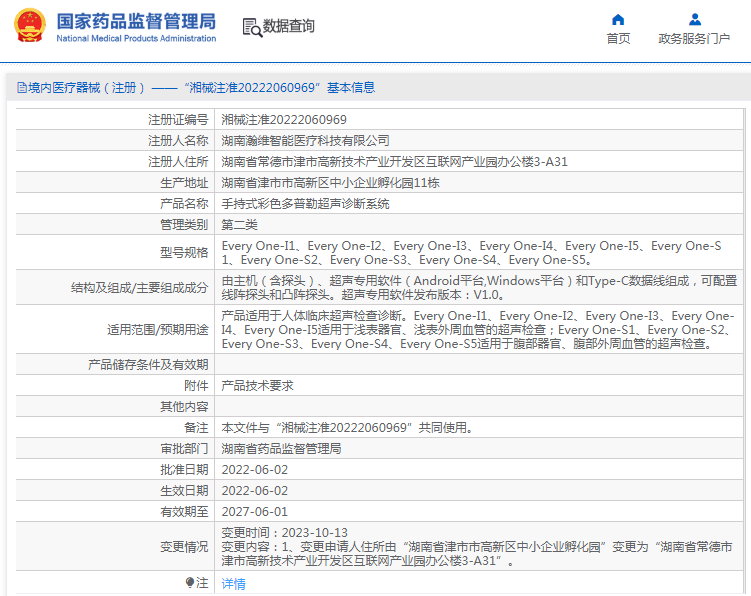Viewport: 751px width, 596px height.
Task: Select 手持式彩色多普勒超声诊断系统 product name
Action: coord(305,204)
